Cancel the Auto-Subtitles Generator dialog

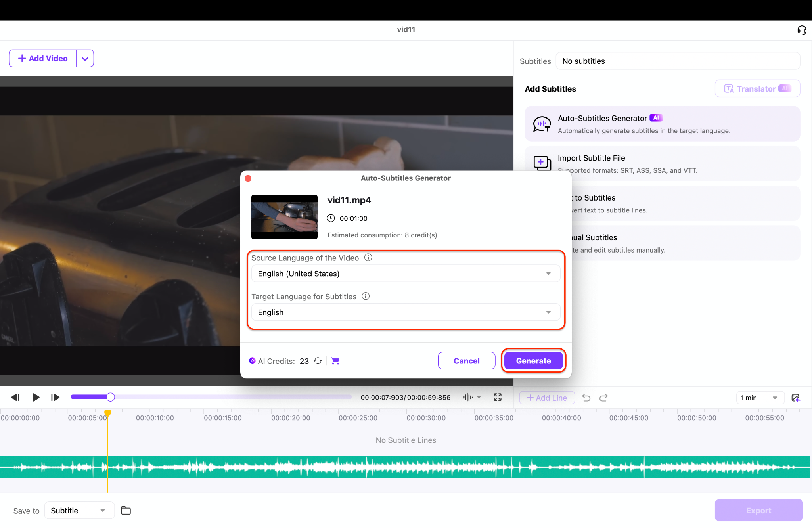coord(466,361)
